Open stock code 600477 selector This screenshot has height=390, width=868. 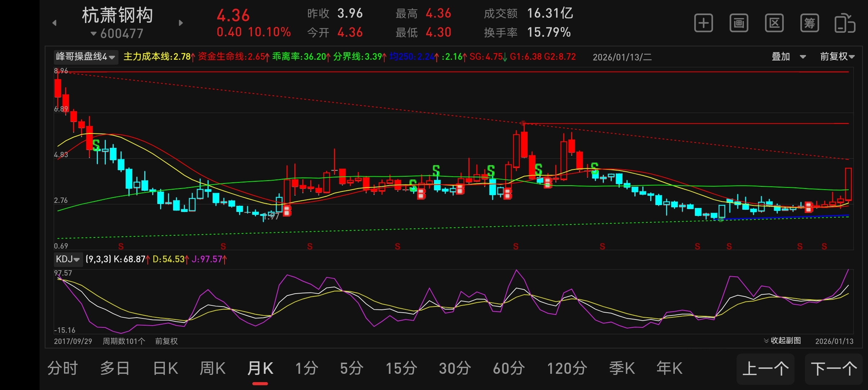click(117, 34)
